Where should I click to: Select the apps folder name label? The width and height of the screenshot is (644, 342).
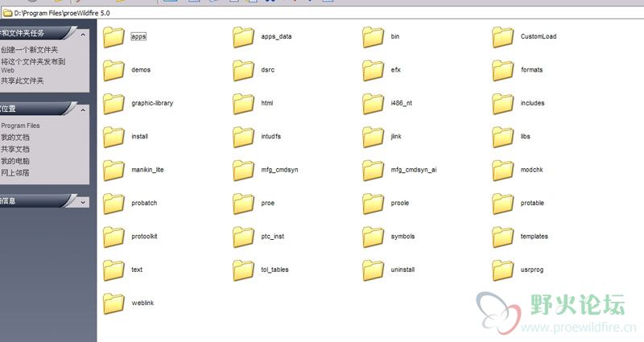coord(138,36)
